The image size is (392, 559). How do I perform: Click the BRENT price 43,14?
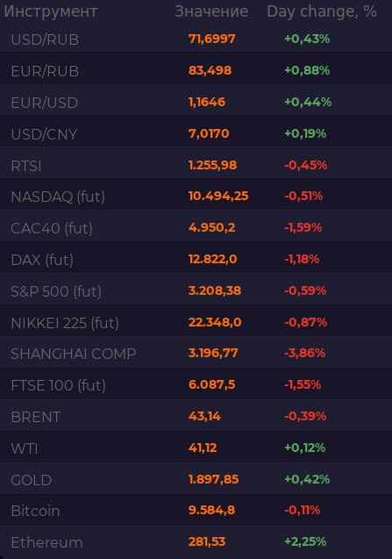(x=204, y=416)
